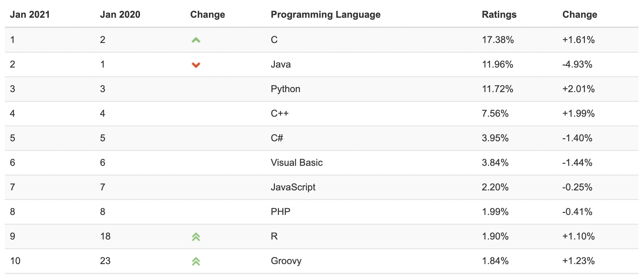Click the Jan 2020 rank 23 cell

coord(105,261)
